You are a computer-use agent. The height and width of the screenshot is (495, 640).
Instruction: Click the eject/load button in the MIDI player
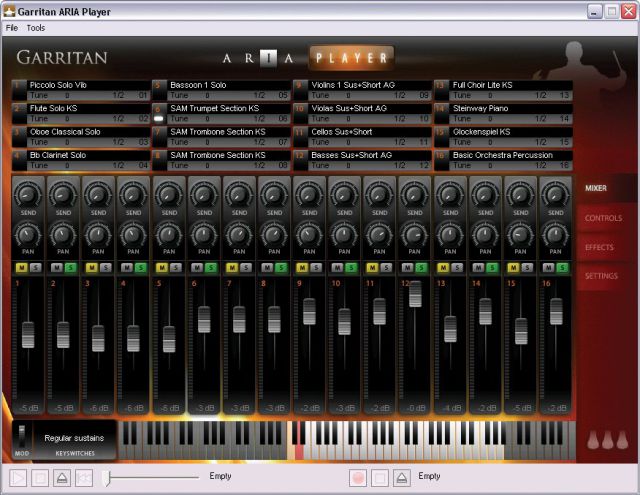pyautogui.click(x=62, y=477)
